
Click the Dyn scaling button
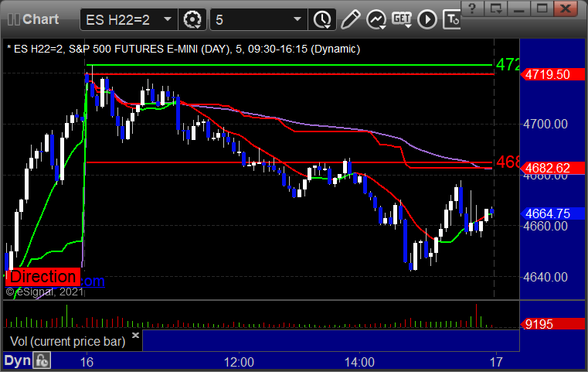(17, 360)
